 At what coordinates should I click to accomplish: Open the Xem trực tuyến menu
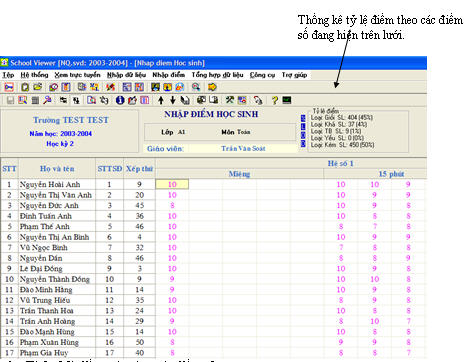[x=77, y=75]
